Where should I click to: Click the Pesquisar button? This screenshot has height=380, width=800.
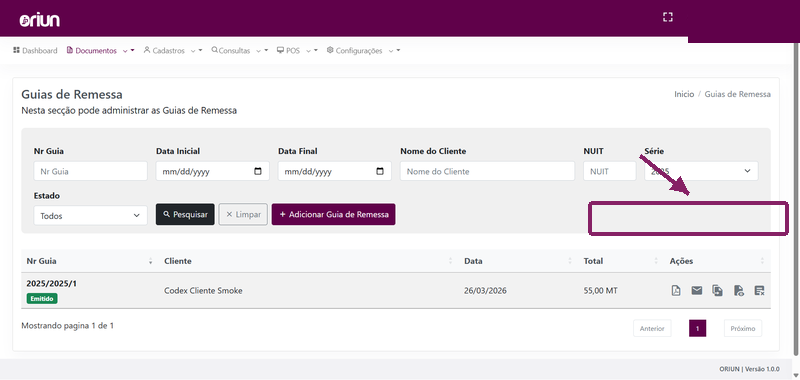coord(185,214)
